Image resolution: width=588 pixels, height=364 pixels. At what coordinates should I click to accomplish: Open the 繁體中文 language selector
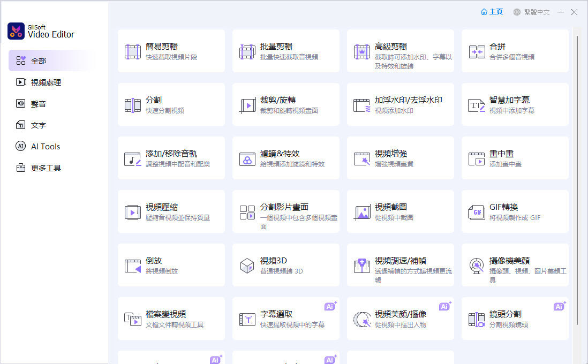pyautogui.click(x=531, y=12)
